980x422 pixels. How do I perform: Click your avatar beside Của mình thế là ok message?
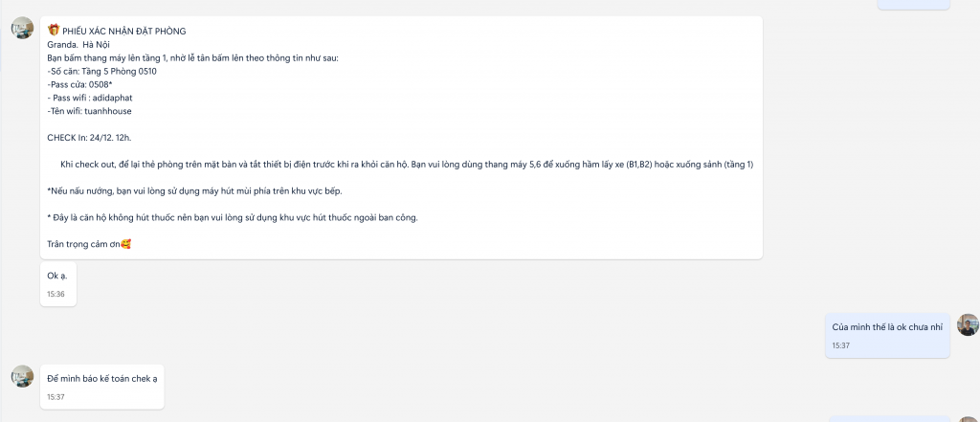[x=969, y=325]
